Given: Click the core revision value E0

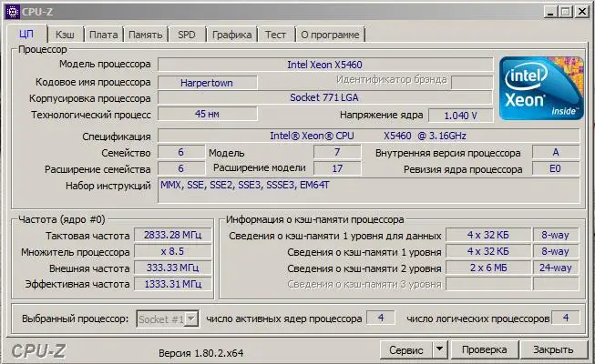Looking at the screenshot, I should click(x=556, y=168).
